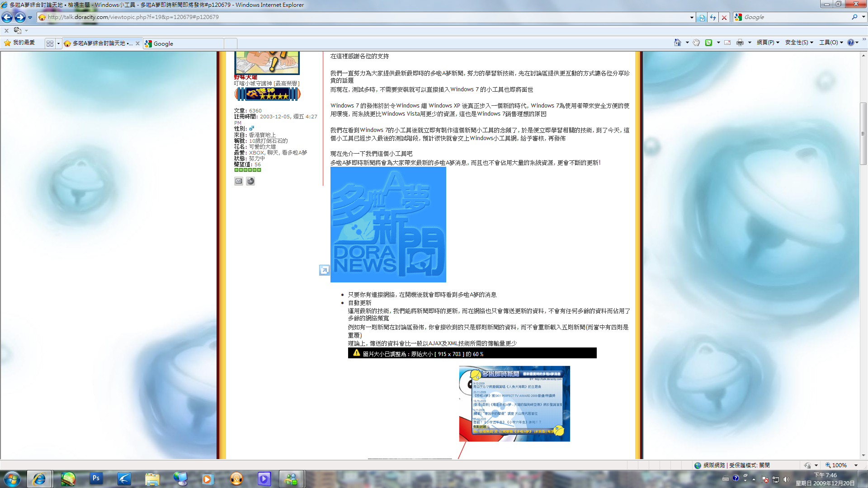Open the Help question mark menu

853,42
